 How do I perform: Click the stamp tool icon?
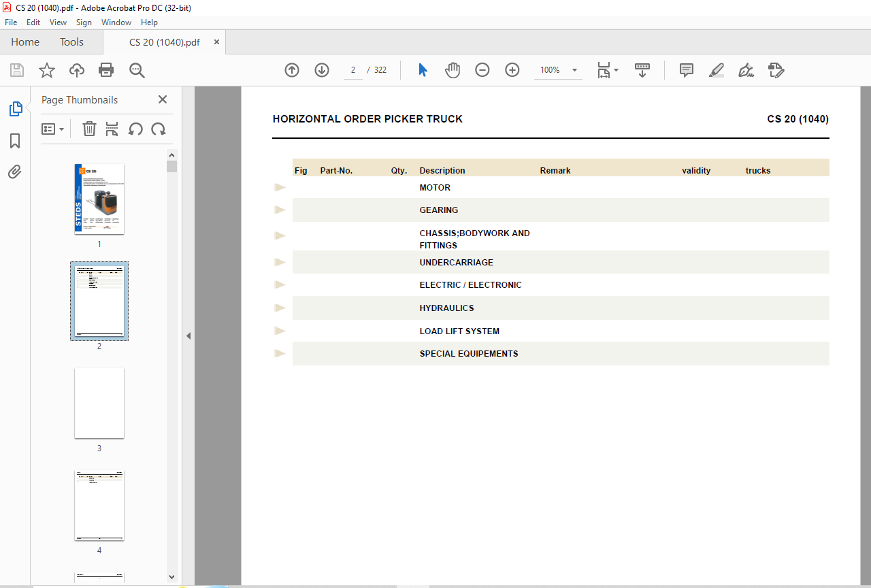(776, 70)
